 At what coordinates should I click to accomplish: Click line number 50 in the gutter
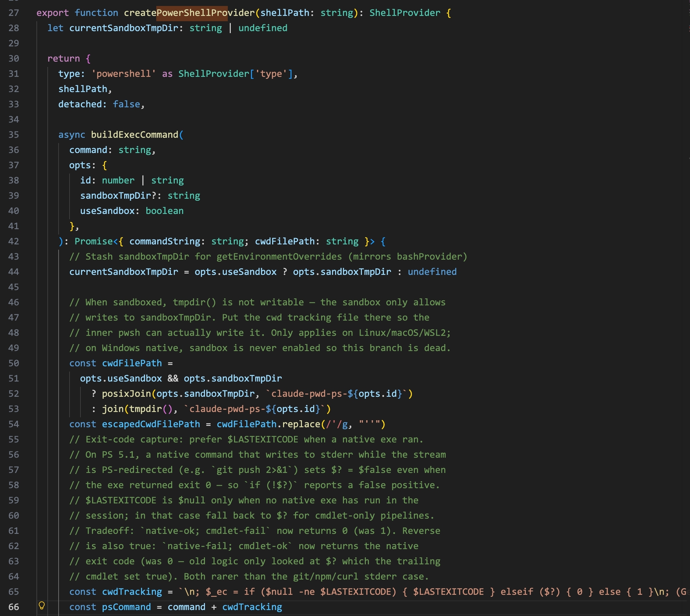pyautogui.click(x=14, y=363)
